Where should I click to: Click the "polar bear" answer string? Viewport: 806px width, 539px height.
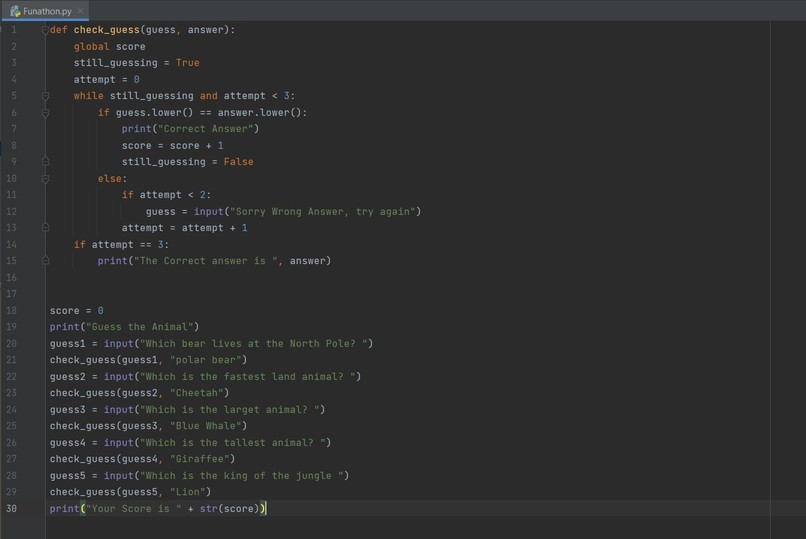(206, 360)
